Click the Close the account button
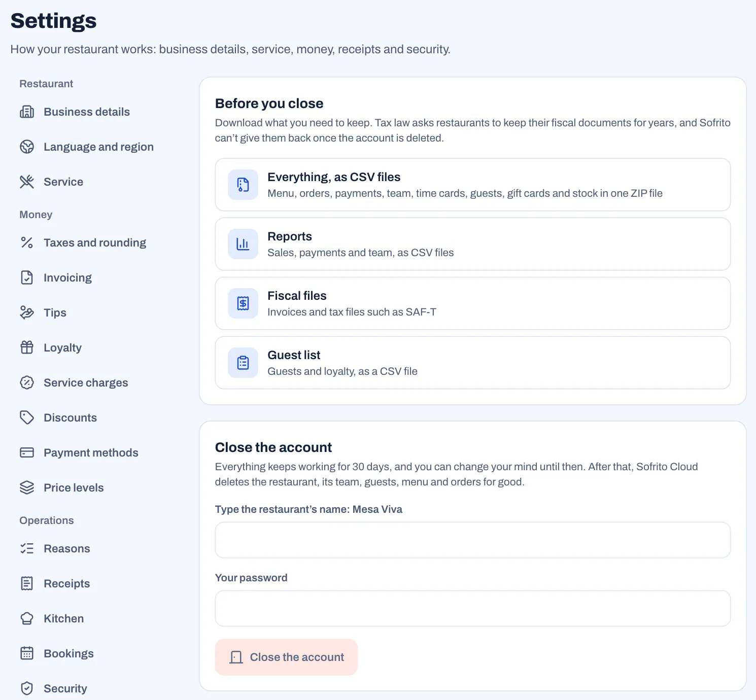The height and width of the screenshot is (700, 756). tap(287, 657)
